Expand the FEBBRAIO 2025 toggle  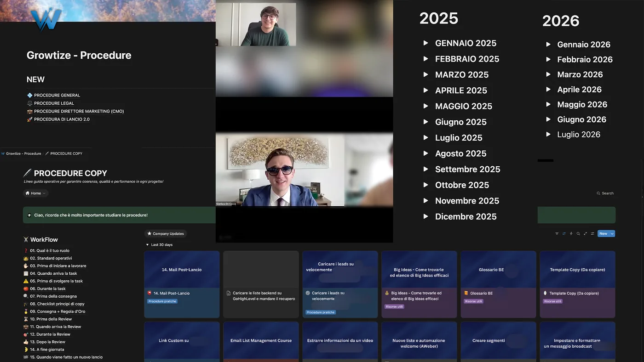click(x=425, y=59)
